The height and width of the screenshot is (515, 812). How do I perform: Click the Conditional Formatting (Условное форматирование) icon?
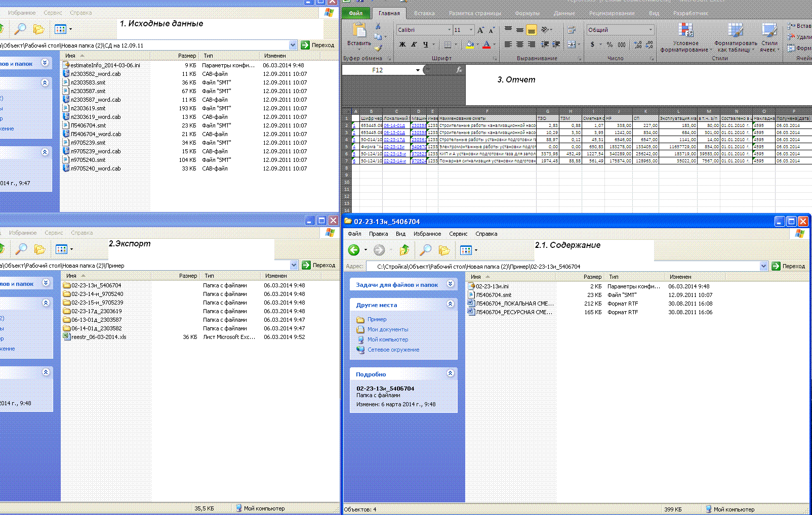tap(685, 30)
